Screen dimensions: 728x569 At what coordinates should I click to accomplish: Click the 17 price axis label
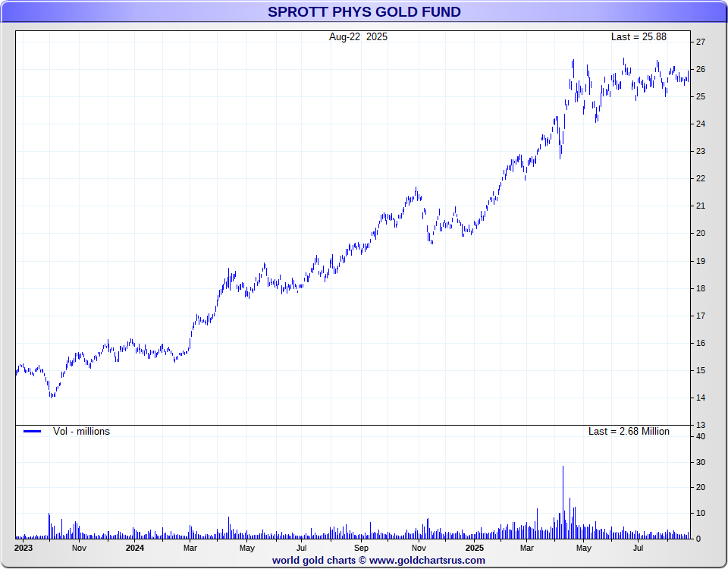(x=701, y=316)
